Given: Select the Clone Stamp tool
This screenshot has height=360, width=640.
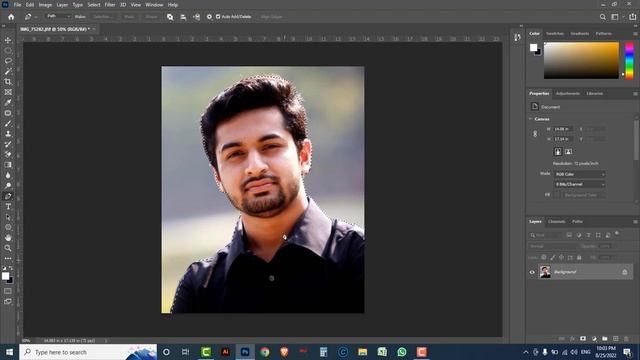Looking at the screenshot, I should point(8,134).
